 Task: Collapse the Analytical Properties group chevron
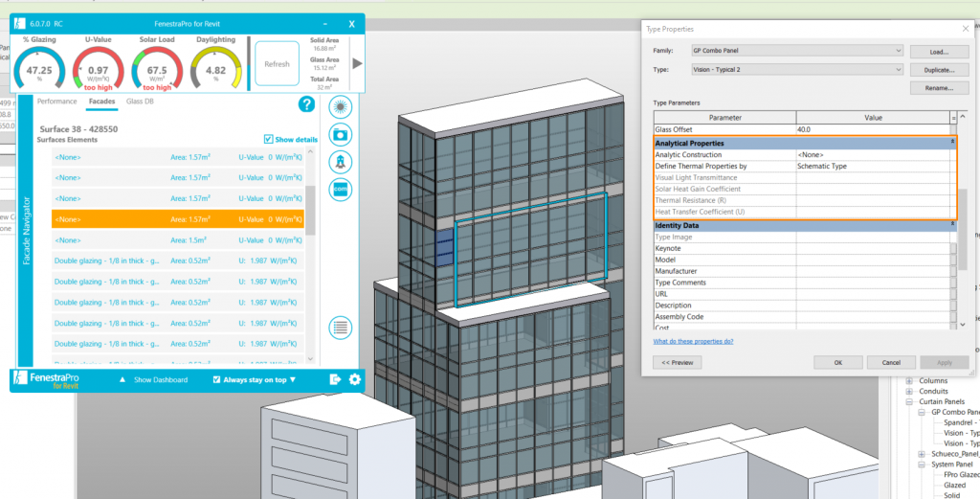coord(952,144)
